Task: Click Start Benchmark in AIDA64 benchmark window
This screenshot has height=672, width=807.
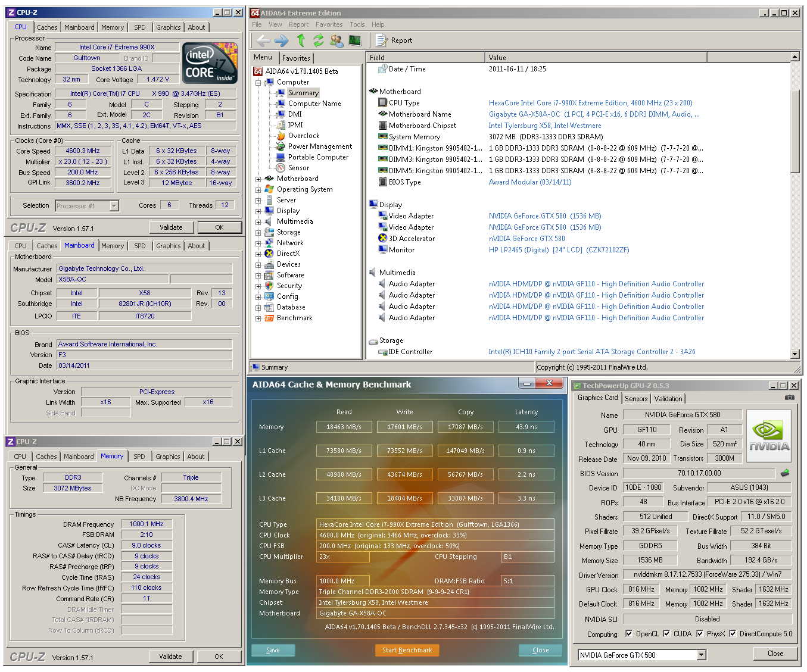Action: (407, 650)
